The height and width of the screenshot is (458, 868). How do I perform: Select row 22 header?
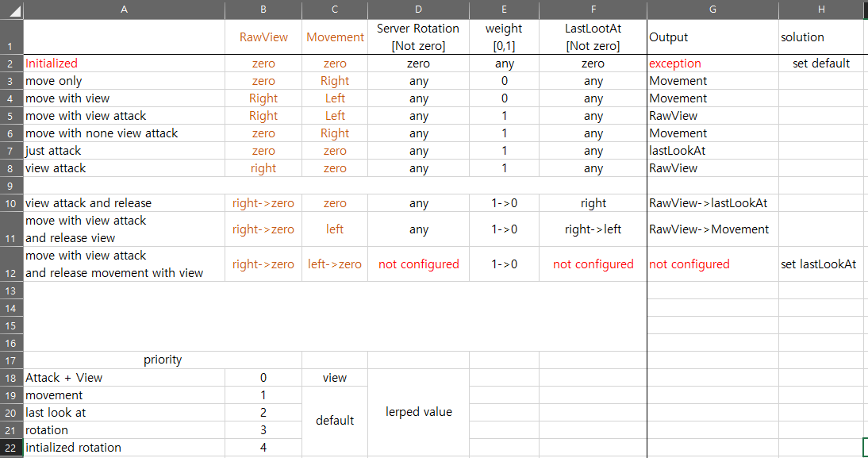pyautogui.click(x=11, y=448)
